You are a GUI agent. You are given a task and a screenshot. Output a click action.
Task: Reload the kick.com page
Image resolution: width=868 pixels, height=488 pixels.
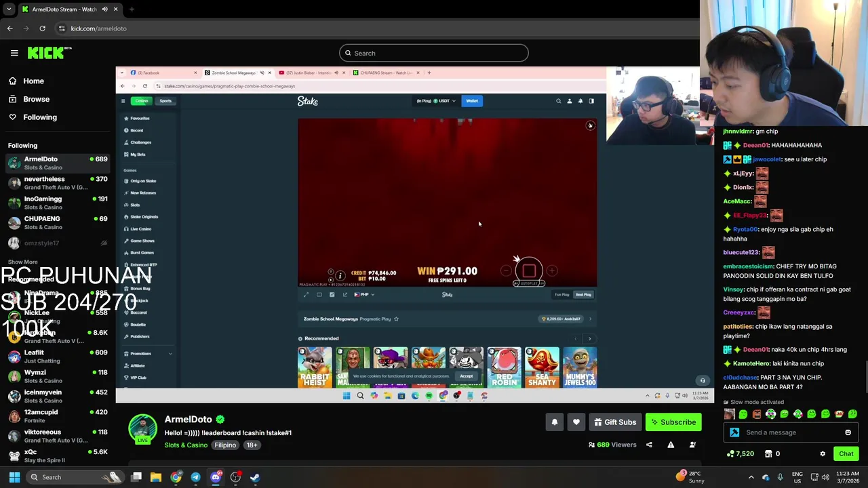click(x=42, y=28)
